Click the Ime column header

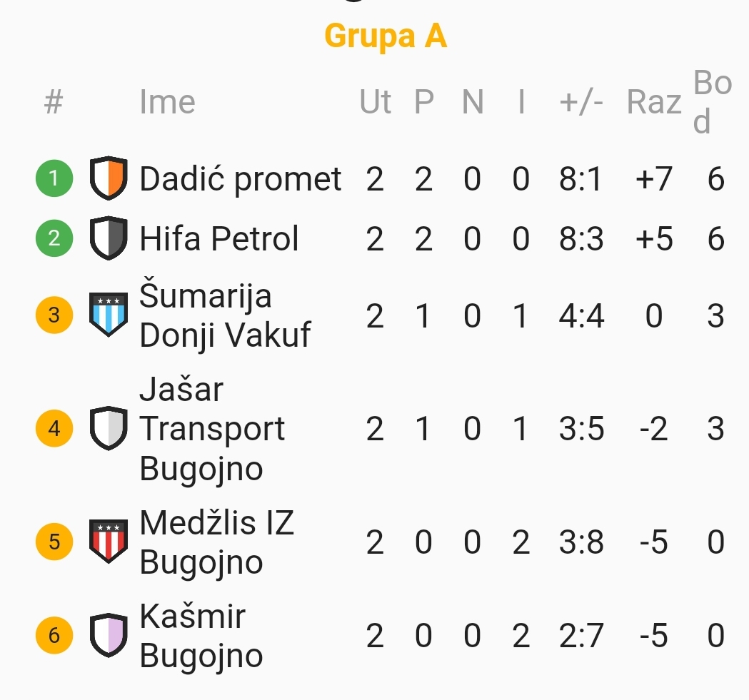click(x=167, y=102)
